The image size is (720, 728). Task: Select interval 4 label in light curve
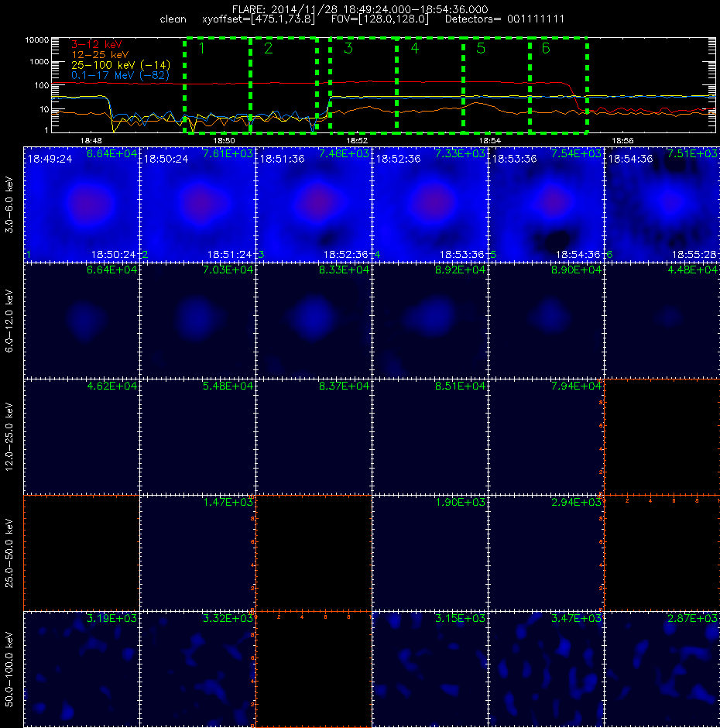(x=414, y=48)
